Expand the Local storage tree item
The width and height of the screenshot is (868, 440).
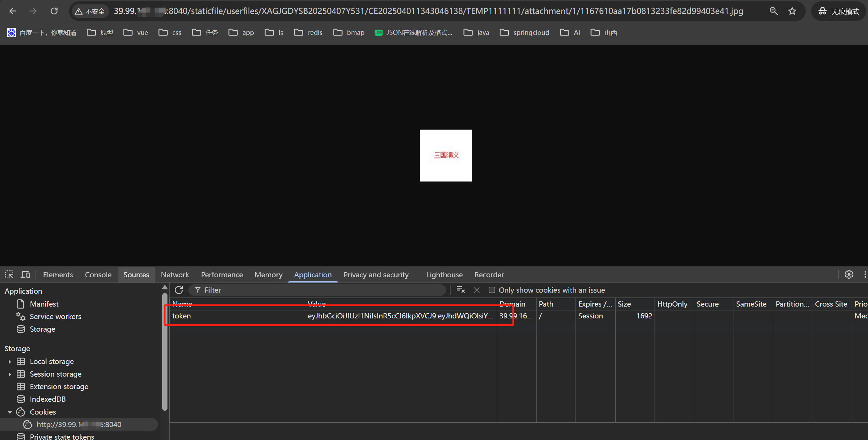[x=10, y=362]
